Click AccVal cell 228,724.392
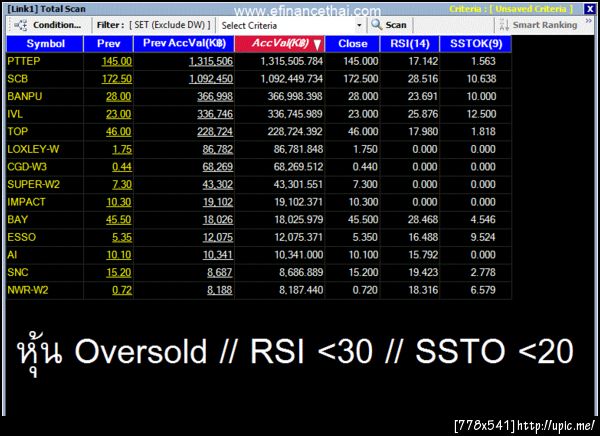Image resolution: width=600 pixels, height=436 pixels. [x=295, y=132]
